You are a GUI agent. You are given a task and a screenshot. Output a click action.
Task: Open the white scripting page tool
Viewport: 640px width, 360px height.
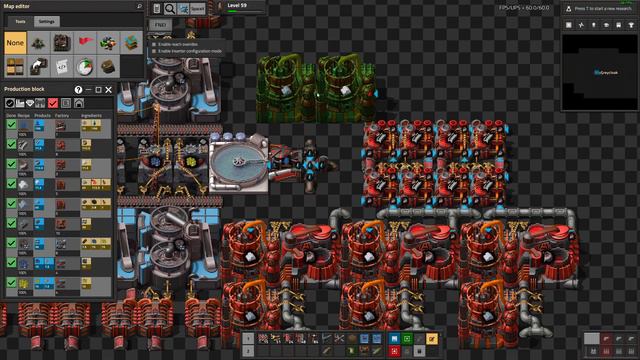tap(62, 67)
